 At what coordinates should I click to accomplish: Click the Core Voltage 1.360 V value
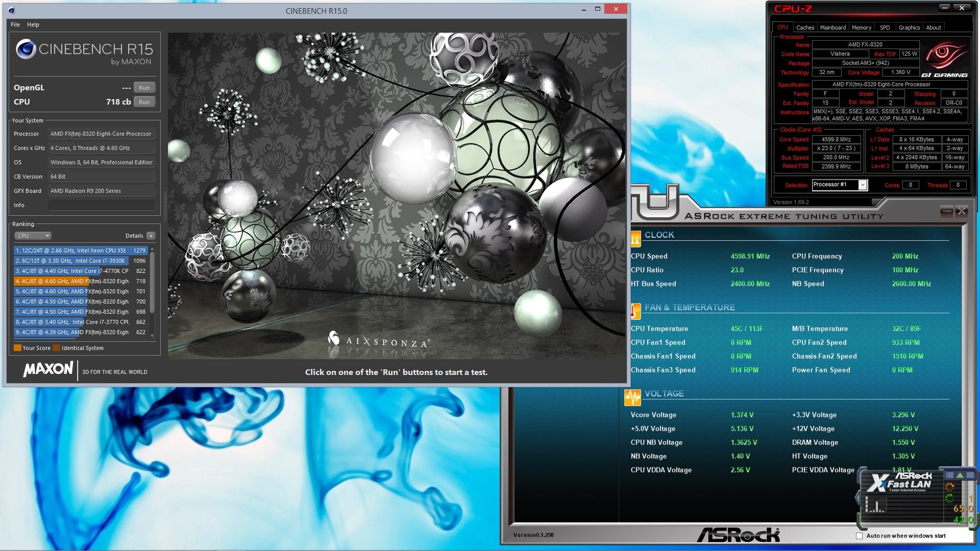[900, 73]
